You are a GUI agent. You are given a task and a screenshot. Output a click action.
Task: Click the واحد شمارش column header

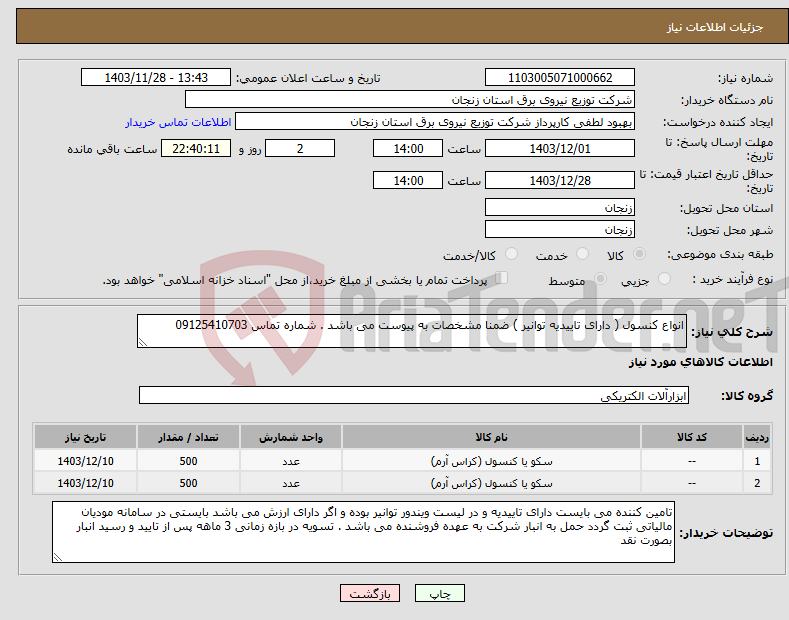pos(291,437)
